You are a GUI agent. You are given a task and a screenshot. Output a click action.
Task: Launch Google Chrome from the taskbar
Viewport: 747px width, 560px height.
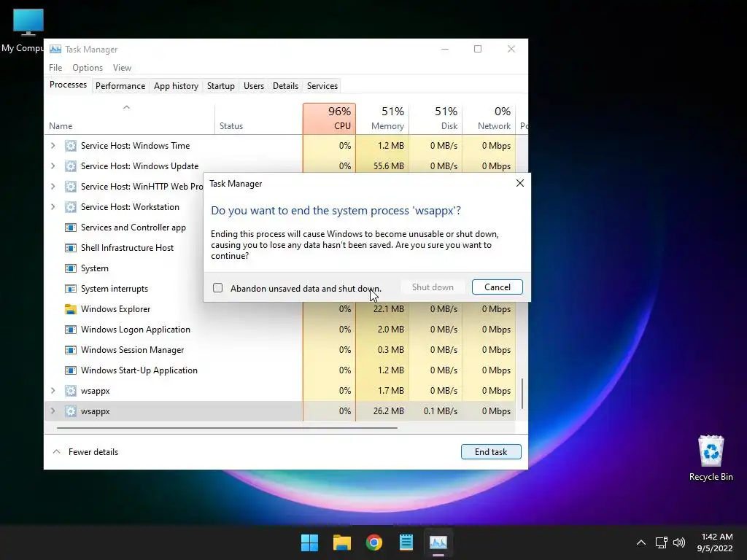click(x=374, y=542)
